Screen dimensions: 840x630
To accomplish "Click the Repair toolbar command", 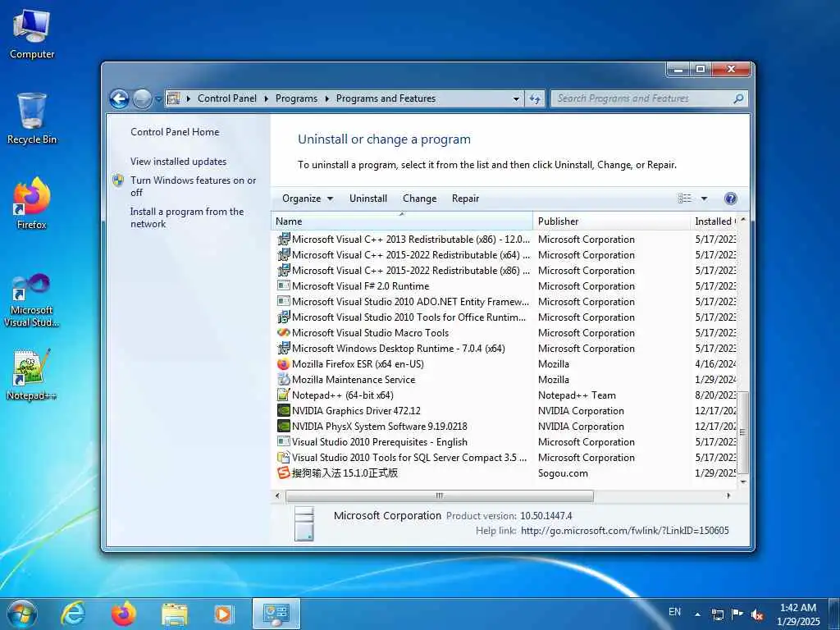I will (465, 199).
